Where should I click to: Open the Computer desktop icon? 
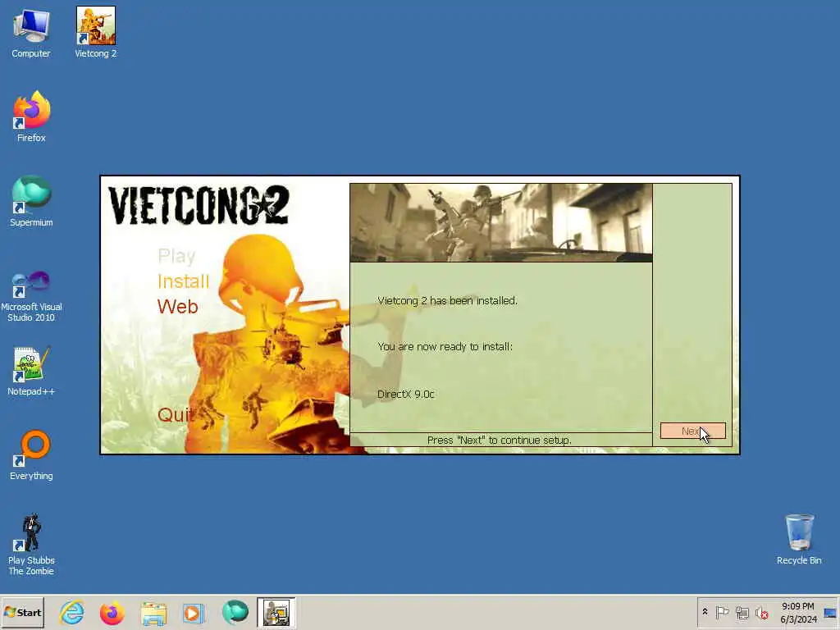pyautogui.click(x=31, y=33)
